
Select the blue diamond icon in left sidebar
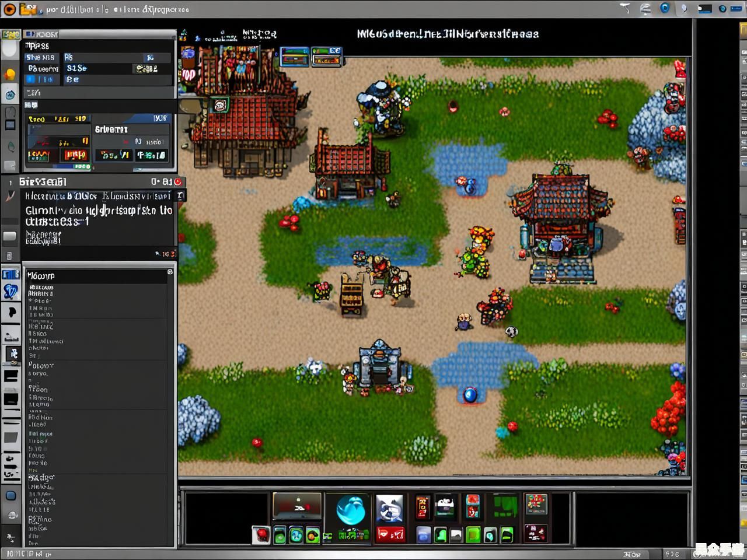click(11, 292)
